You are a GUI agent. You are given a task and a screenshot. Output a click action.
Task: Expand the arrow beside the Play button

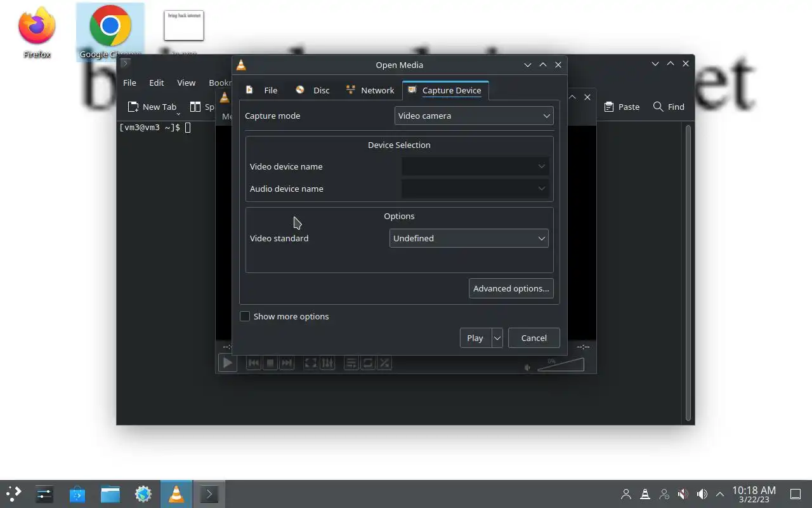pyautogui.click(x=497, y=338)
